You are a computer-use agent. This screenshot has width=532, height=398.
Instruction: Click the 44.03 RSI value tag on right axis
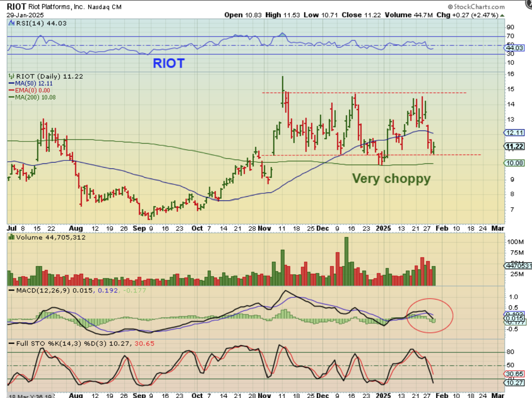coord(514,48)
